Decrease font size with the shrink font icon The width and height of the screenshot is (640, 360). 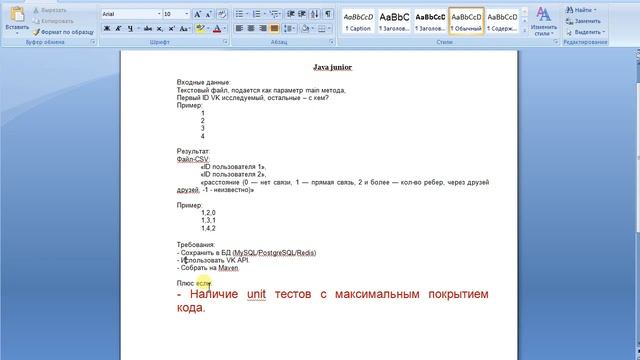209,14
